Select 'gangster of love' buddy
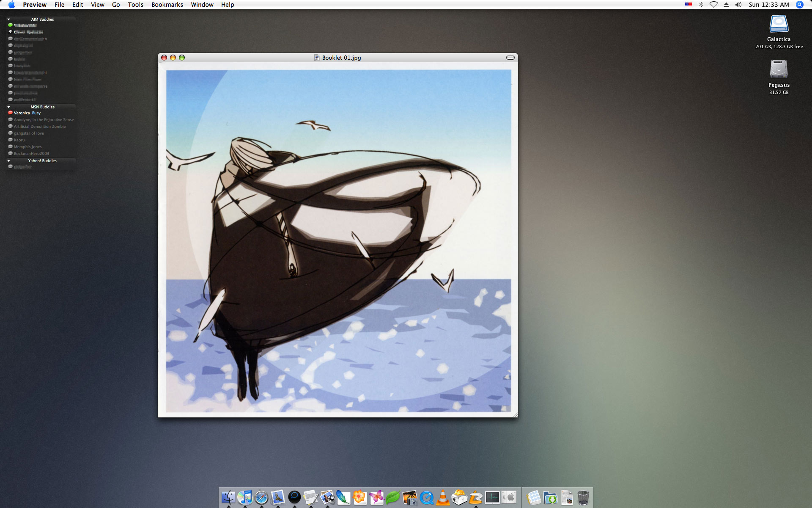 (41, 133)
